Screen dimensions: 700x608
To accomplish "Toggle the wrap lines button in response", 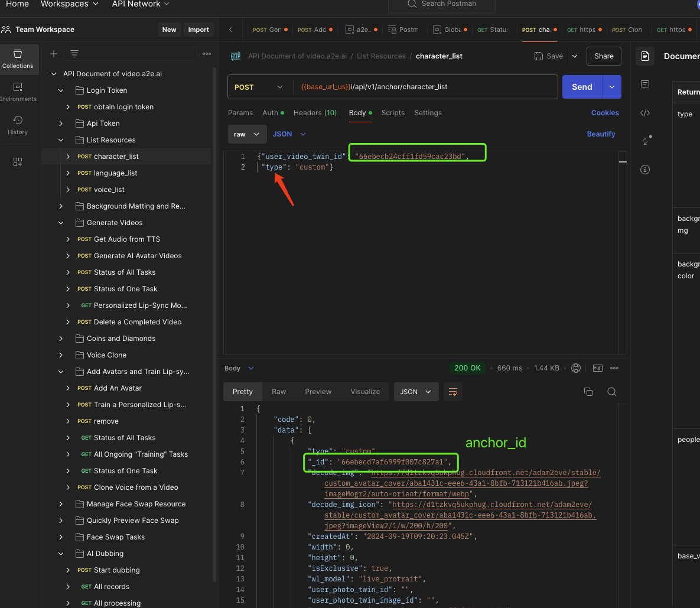I will [453, 392].
